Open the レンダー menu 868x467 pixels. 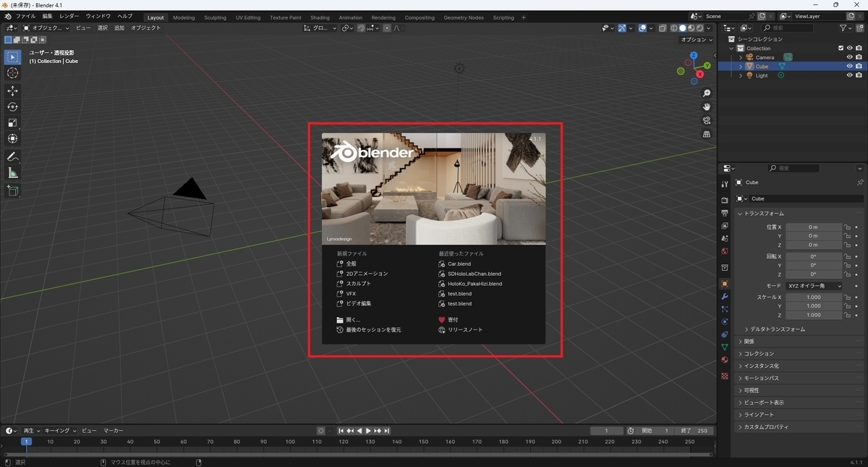(69, 17)
